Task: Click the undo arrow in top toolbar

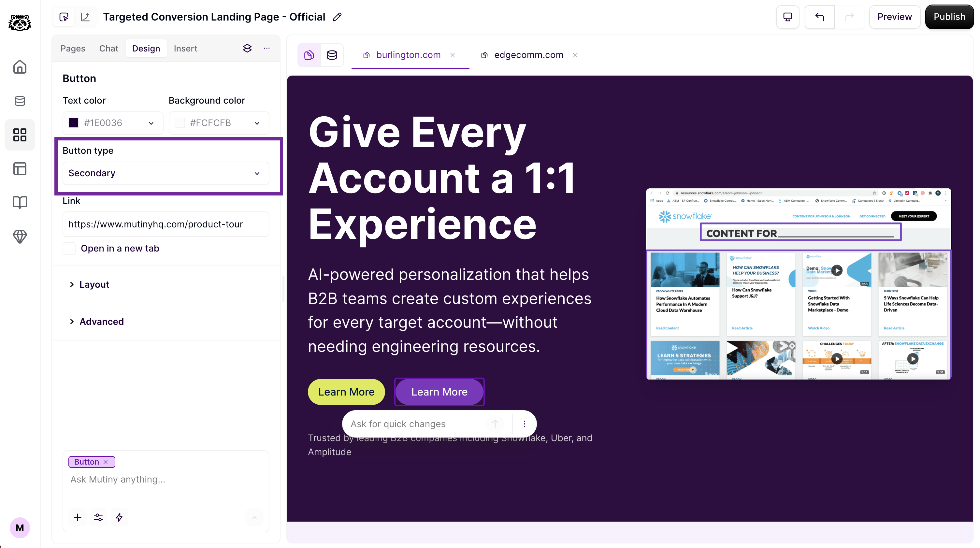Action: tap(819, 17)
